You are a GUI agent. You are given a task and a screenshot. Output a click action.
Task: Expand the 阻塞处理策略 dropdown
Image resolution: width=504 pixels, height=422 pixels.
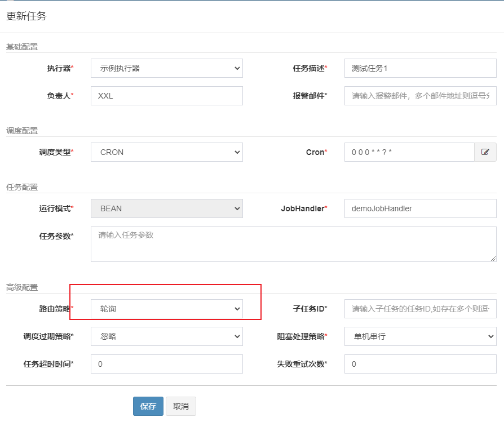pyautogui.click(x=420, y=336)
